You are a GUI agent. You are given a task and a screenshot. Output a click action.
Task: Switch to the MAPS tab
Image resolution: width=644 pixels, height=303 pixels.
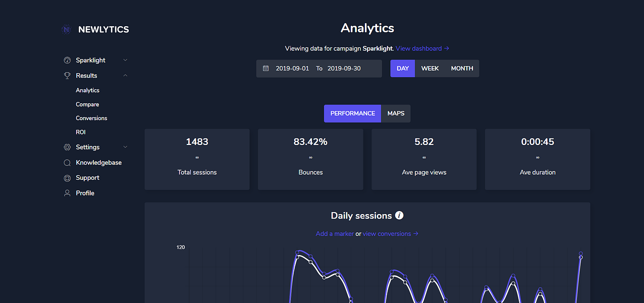(396, 113)
